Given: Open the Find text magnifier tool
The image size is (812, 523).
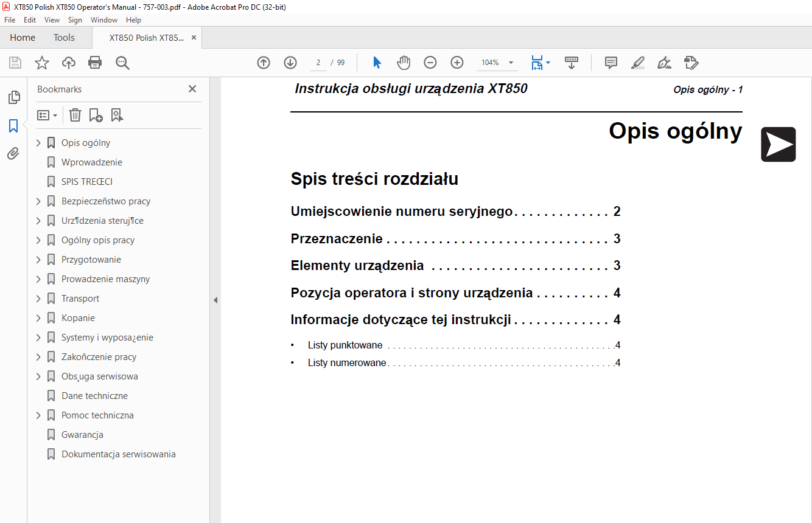Looking at the screenshot, I should 122,63.
